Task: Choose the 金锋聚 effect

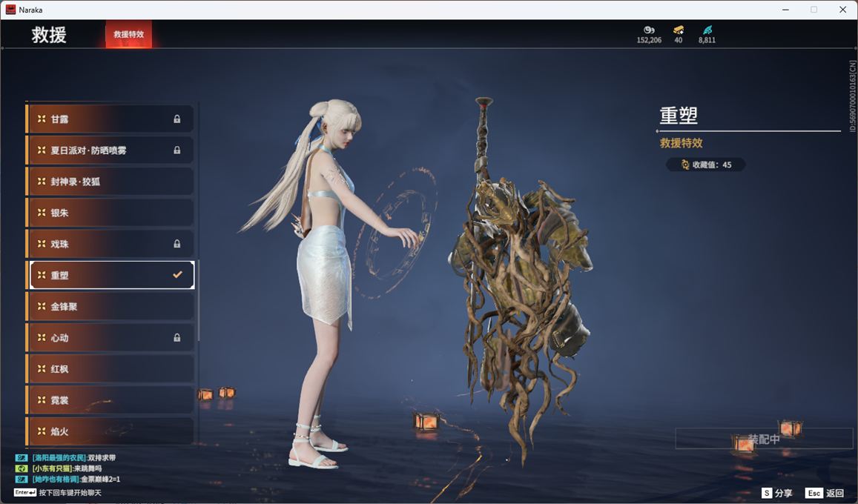Action: pos(110,307)
